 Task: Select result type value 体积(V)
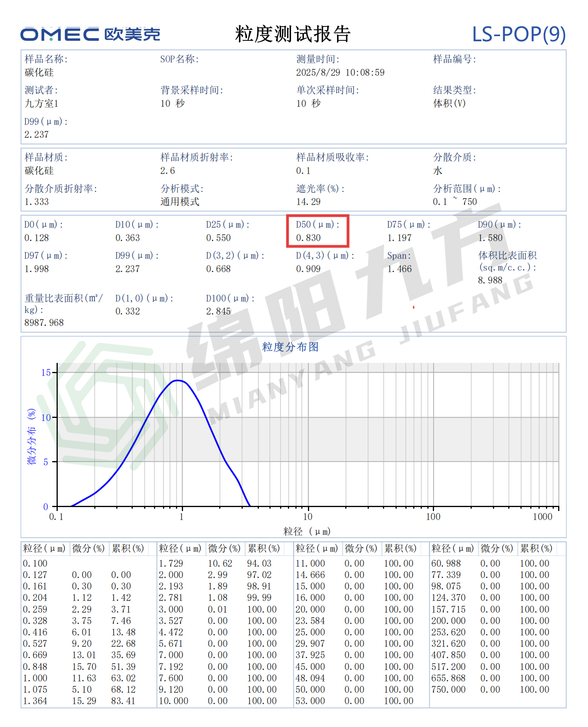coord(449,103)
